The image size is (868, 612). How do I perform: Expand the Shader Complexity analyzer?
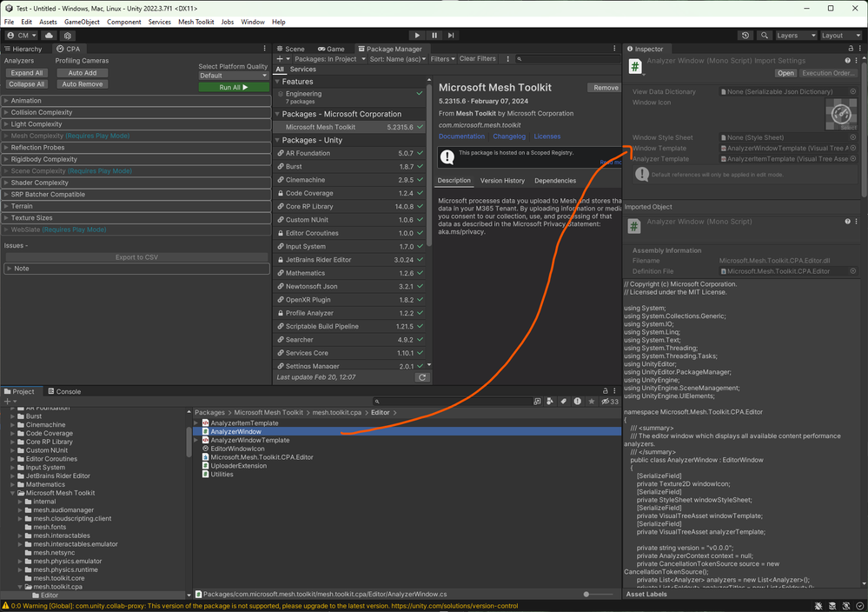(x=40, y=183)
